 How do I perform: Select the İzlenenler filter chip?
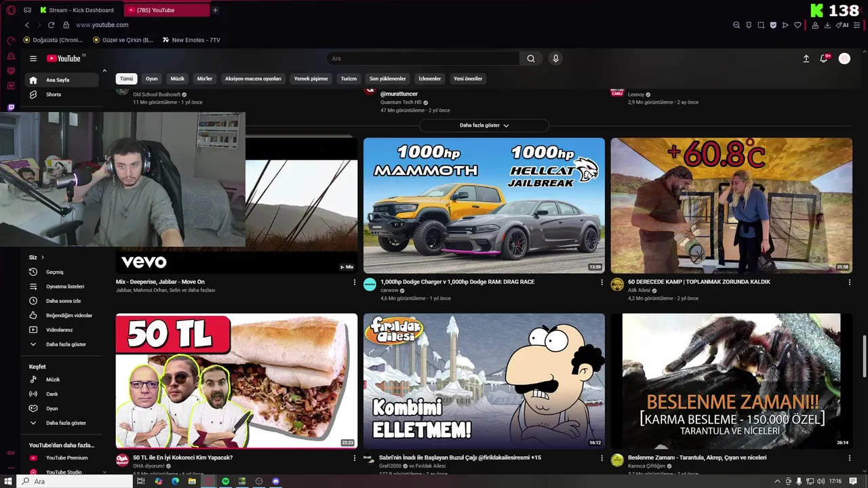pos(429,79)
